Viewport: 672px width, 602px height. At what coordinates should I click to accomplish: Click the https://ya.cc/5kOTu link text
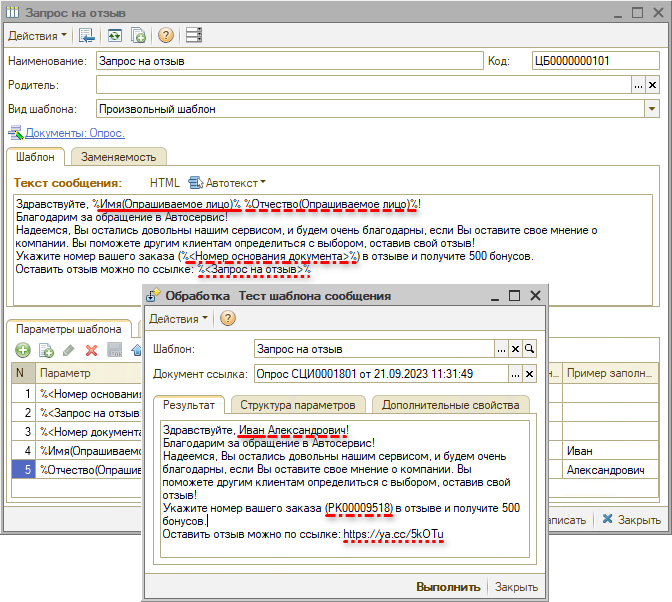(x=393, y=534)
